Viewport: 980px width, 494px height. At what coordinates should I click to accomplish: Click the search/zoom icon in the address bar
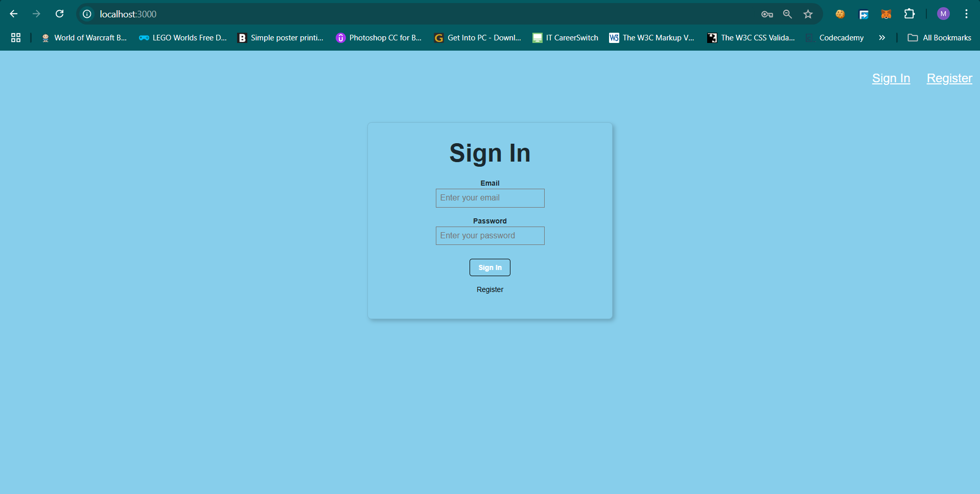click(x=787, y=14)
